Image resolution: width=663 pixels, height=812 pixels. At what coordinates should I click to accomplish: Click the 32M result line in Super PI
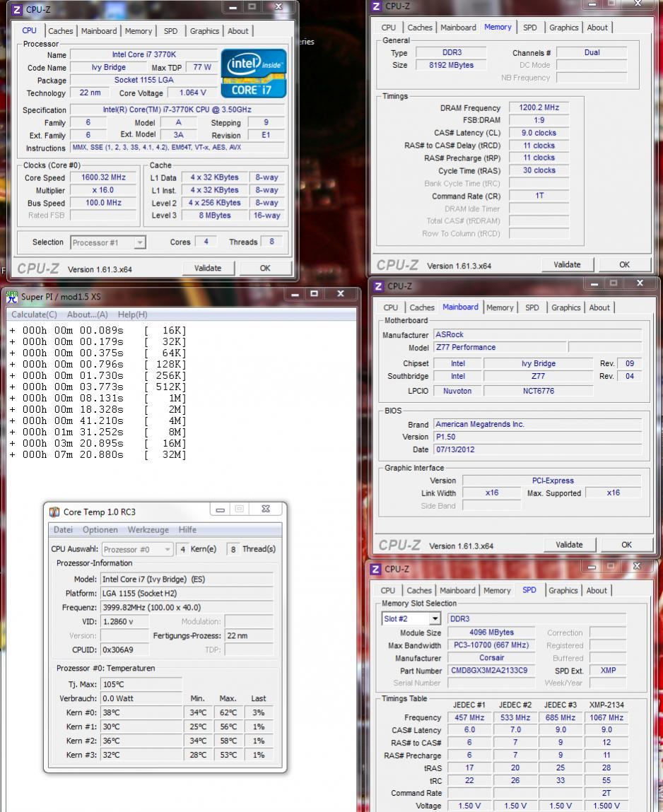98,454
